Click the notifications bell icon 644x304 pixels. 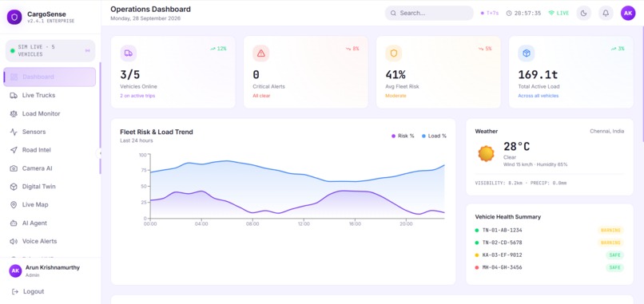tap(606, 13)
